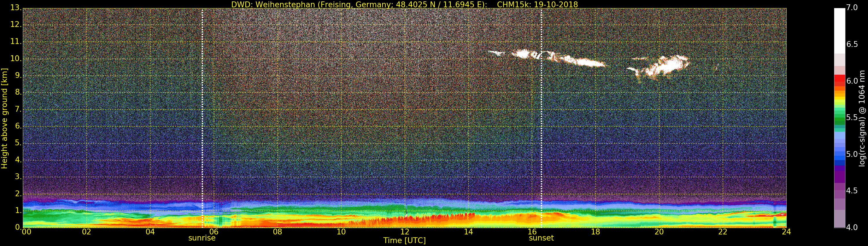Click the height axis tick '3.'

pos(18,177)
